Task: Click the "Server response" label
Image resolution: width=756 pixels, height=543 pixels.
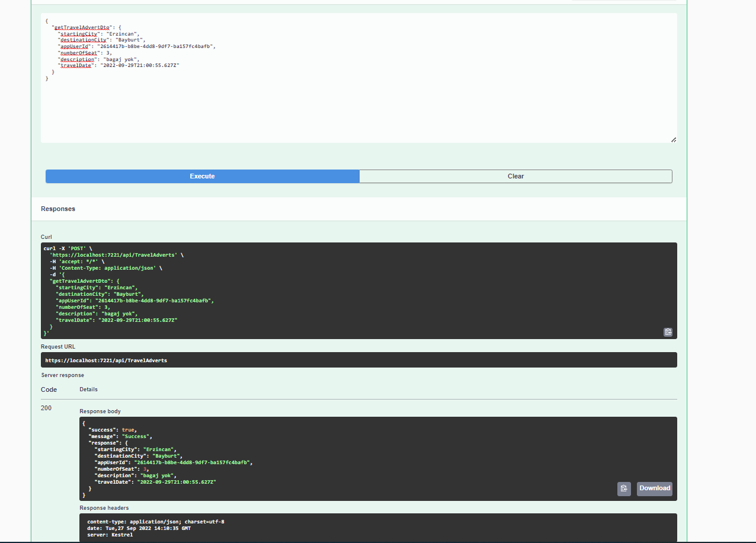Action: [62, 375]
